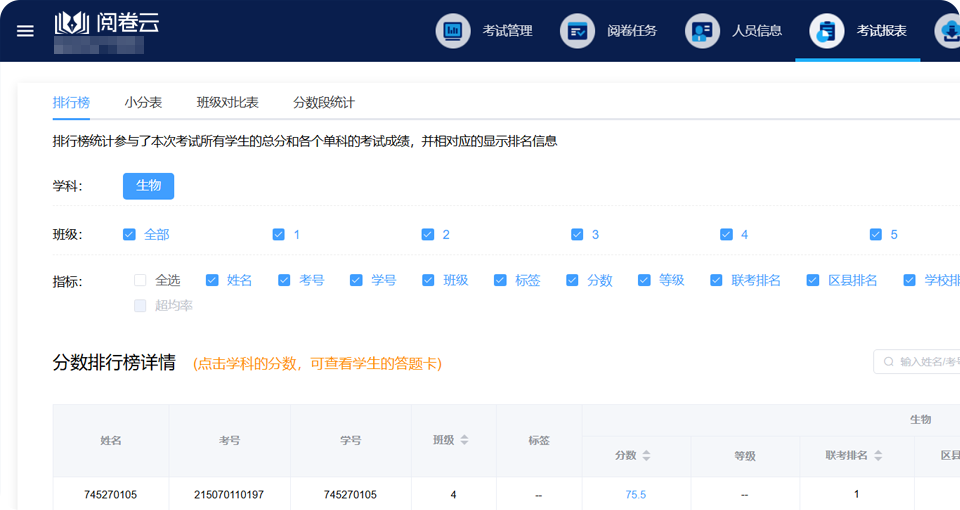This screenshot has width=960, height=510.
Task: Toggle the 学号 indicator checkbox
Action: [x=356, y=280]
